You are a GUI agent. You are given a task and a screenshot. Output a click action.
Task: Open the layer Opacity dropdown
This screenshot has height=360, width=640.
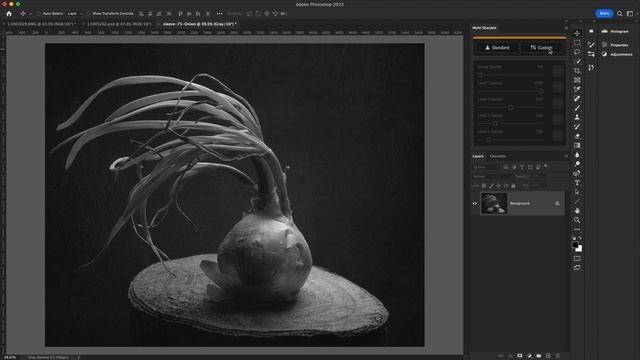[x=538, y=176]
